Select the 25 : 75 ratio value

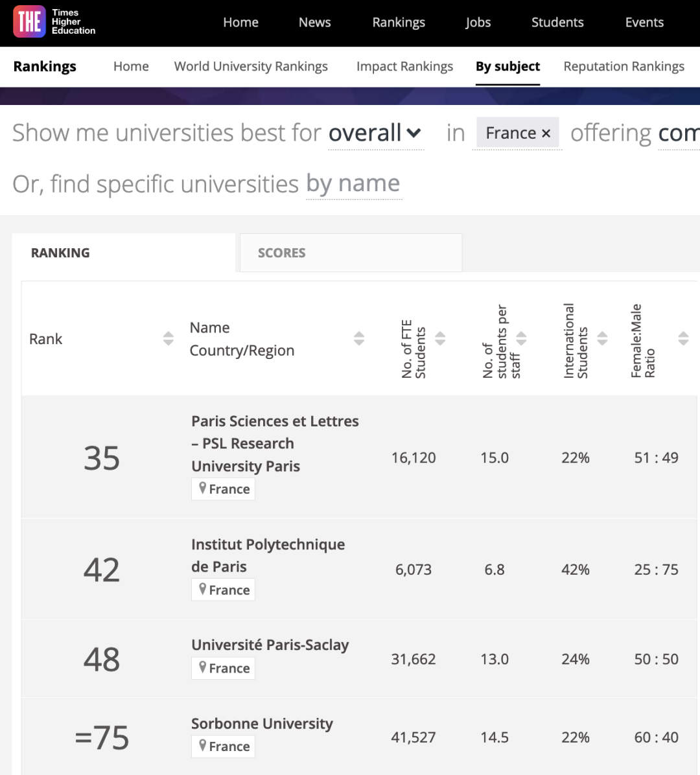pos(657,570)
